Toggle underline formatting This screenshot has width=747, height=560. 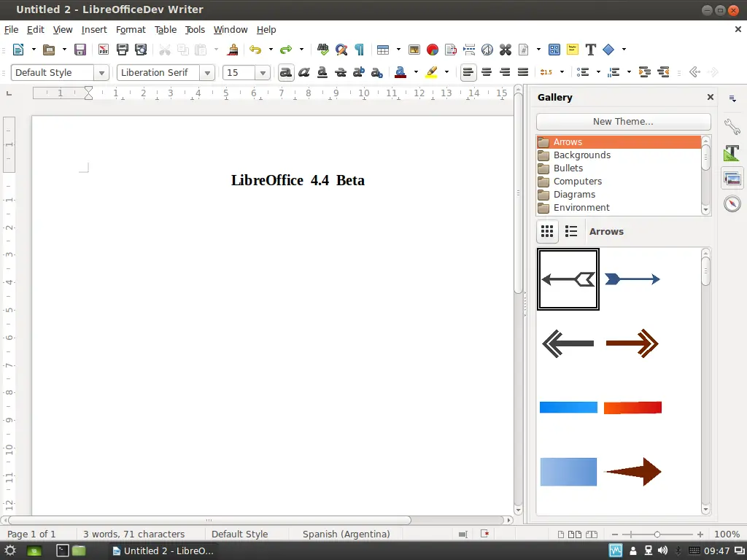coord(322,72)
